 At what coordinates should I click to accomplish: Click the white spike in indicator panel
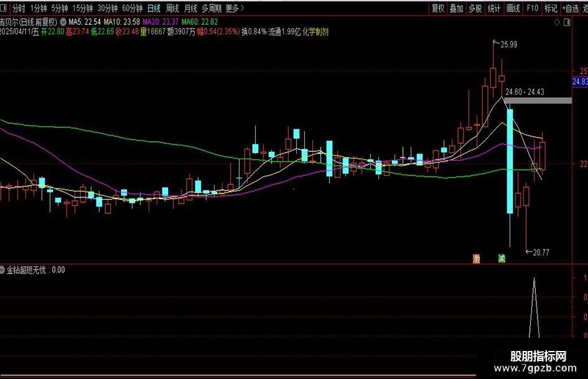click(534, 307)
